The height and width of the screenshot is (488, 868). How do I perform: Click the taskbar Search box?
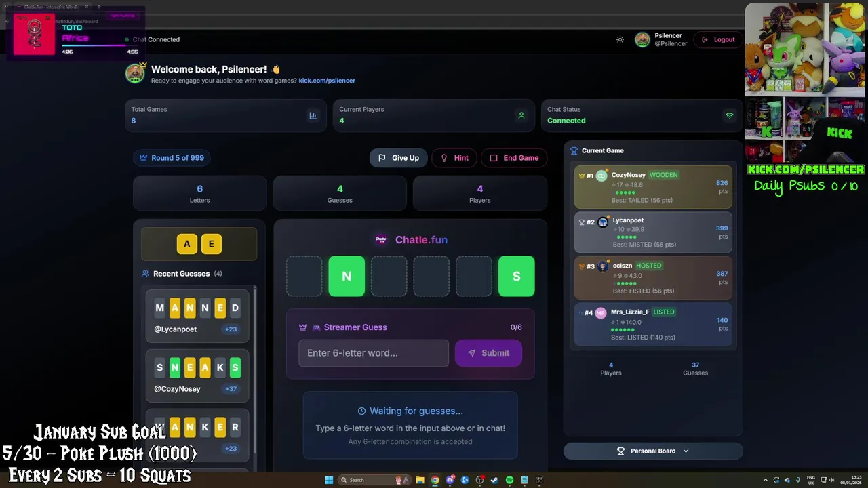pos(374,480)
